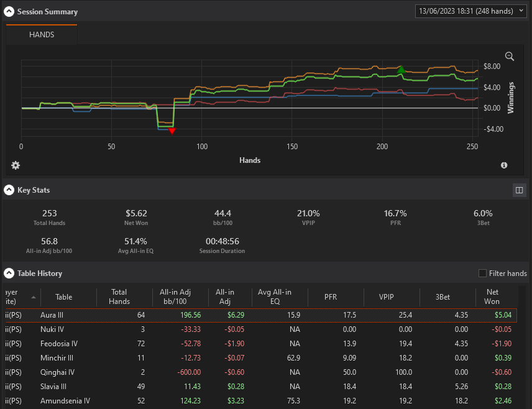532x409 pixels.
Task: Select the Aura III table row
Action: pos(260,315)
